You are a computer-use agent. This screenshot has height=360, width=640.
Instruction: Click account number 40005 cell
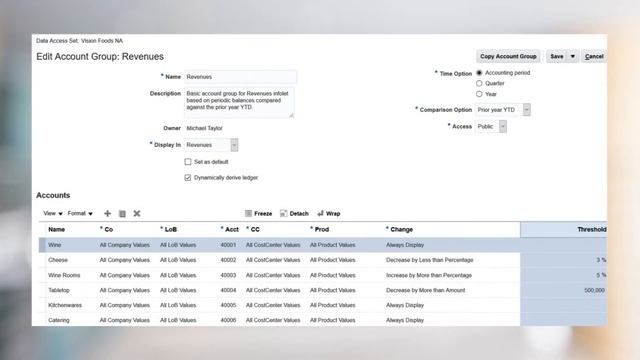click(228, 305)
